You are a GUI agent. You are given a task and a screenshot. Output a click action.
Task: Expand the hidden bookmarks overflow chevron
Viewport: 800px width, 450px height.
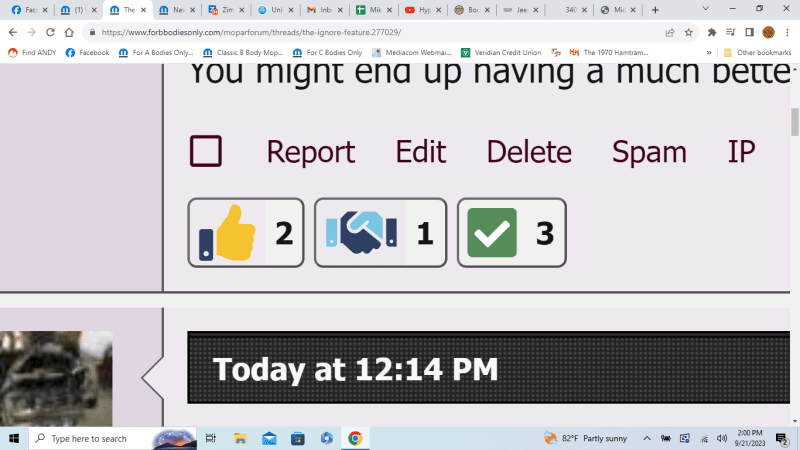(709, 52)
